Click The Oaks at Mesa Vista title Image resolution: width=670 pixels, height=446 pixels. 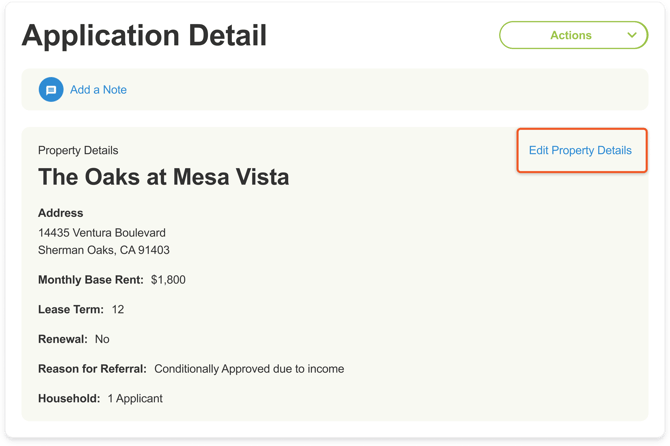point(163,177)
